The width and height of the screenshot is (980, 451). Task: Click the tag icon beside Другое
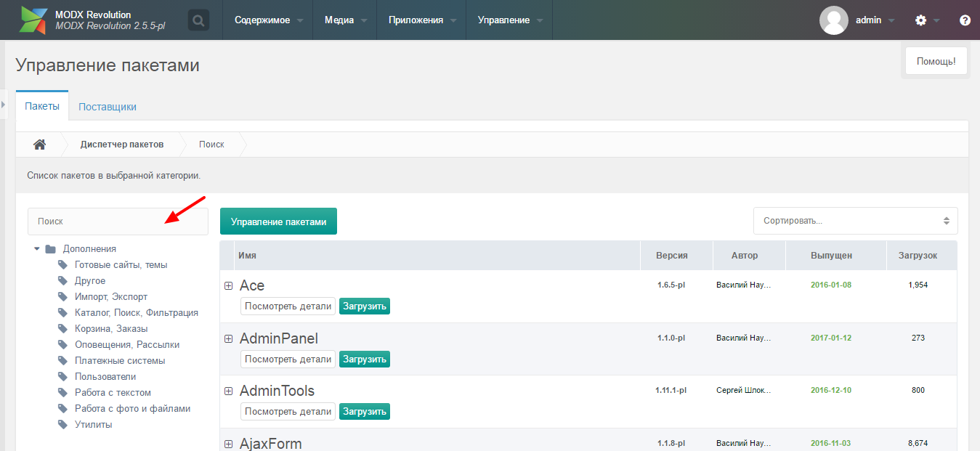62,281
